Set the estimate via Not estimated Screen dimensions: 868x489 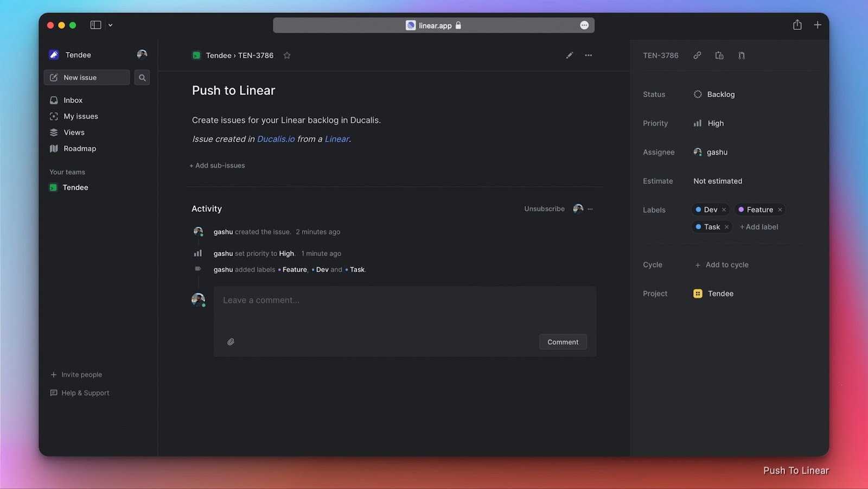coord(718,181)
